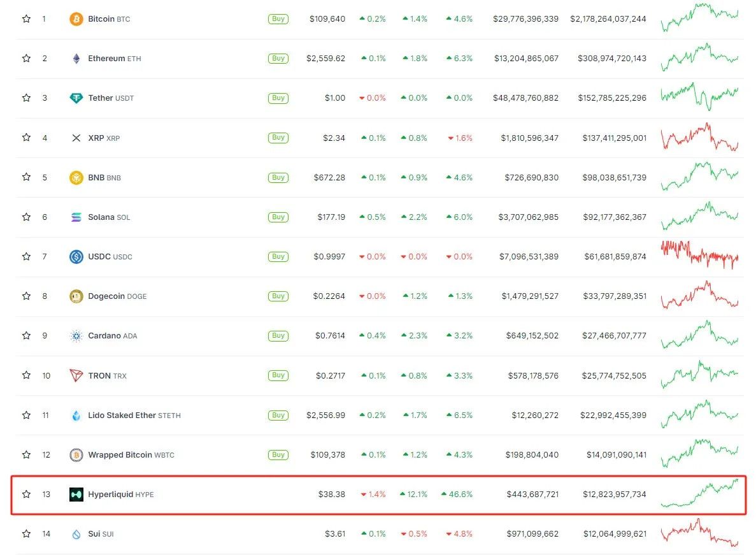Screen dimensions: 756x557
Task: Select market cap $2,178,264,037,244
Action: (608, 19)
